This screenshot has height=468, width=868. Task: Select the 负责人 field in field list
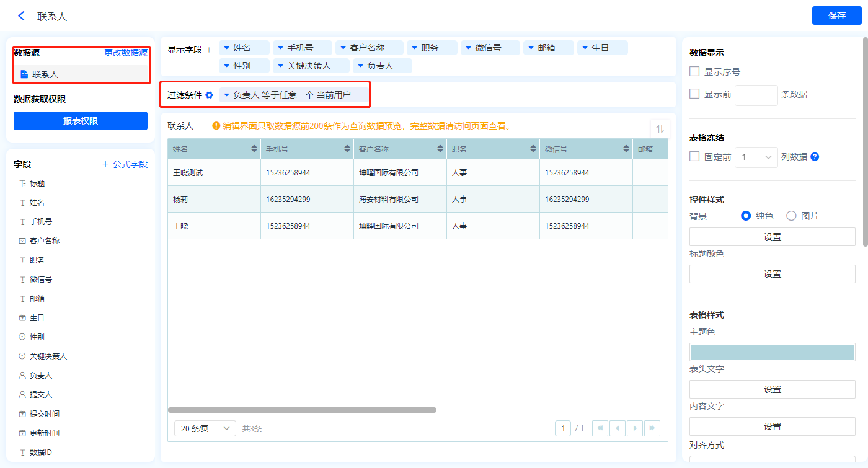pos(41,375)
